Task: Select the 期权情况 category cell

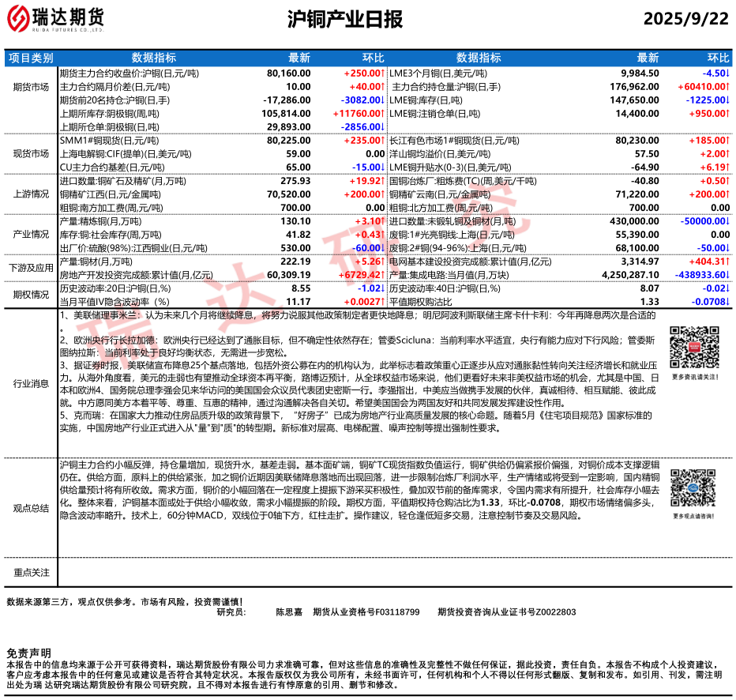Action: [31, 295]
